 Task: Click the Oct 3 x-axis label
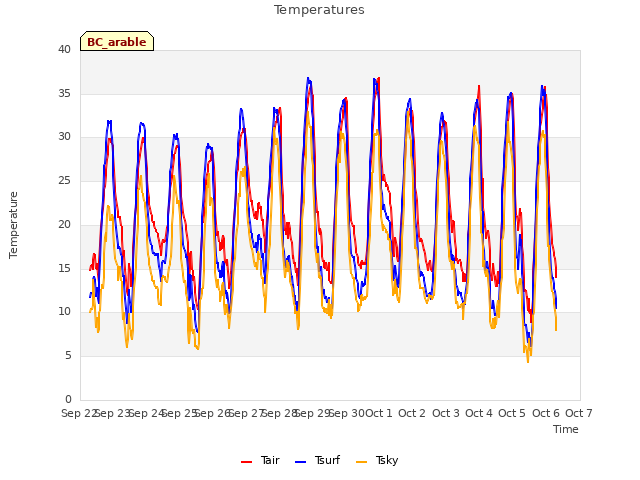(x=446, y=413)
